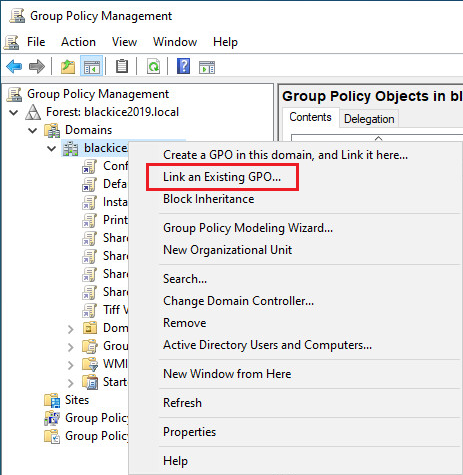
Task: Choose Group Policy Modeling Wizard menu entry
Action: tap(248, 228)
